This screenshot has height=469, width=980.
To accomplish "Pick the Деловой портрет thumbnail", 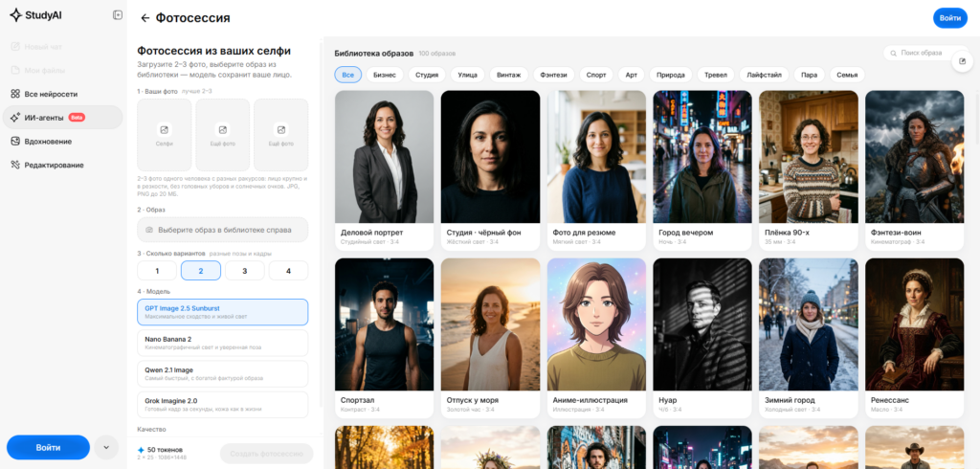I will click(385, 157).
